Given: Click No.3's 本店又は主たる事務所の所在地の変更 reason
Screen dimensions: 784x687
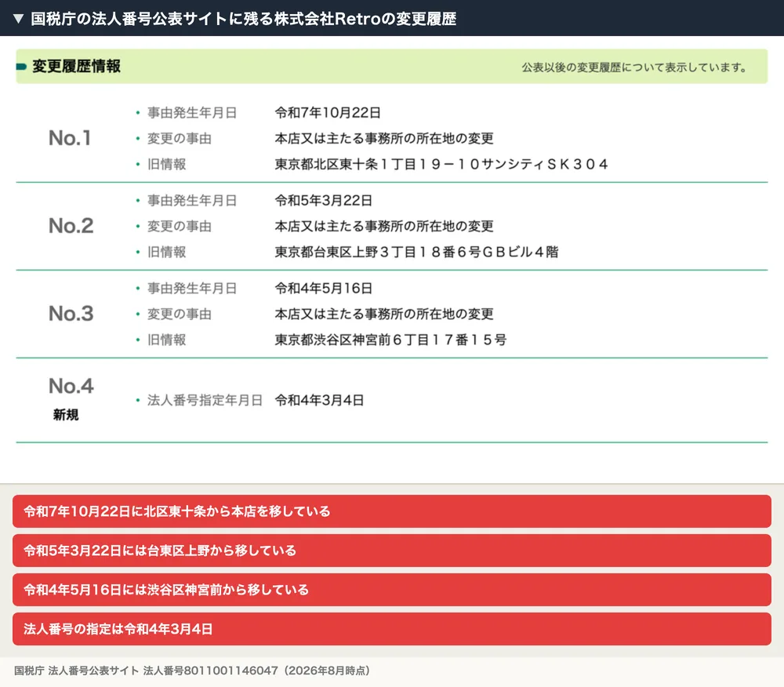Looking at the screenshot, I should tap(384, 314).
